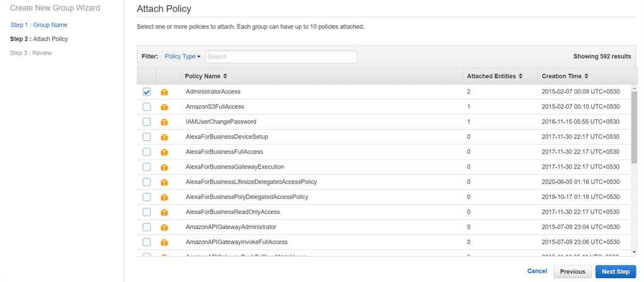
Task: Select the AmazonAPIGatewayAdministrator checkbox
Action: [147, 227]
